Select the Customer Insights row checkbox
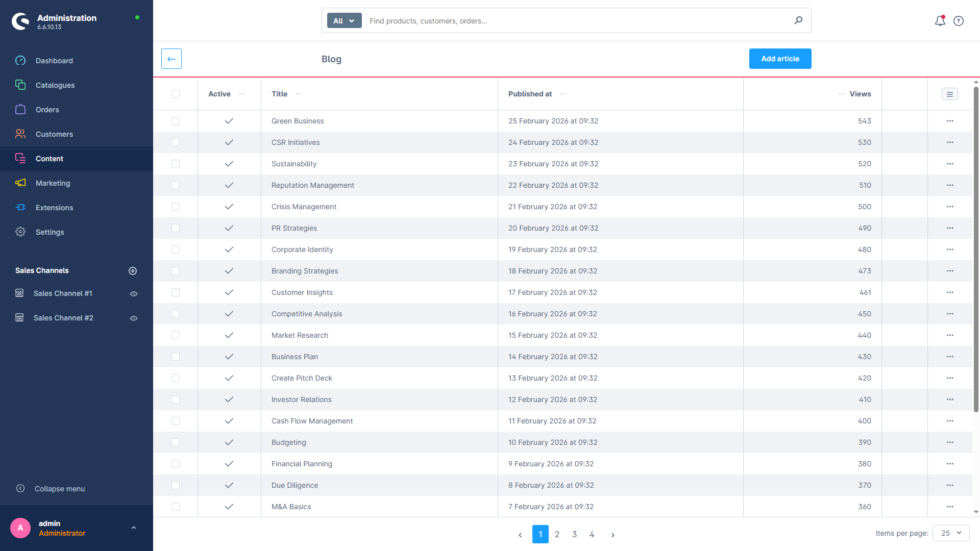Image resolution: width=980 pixels, height=551 pixels. click(176, 292)
